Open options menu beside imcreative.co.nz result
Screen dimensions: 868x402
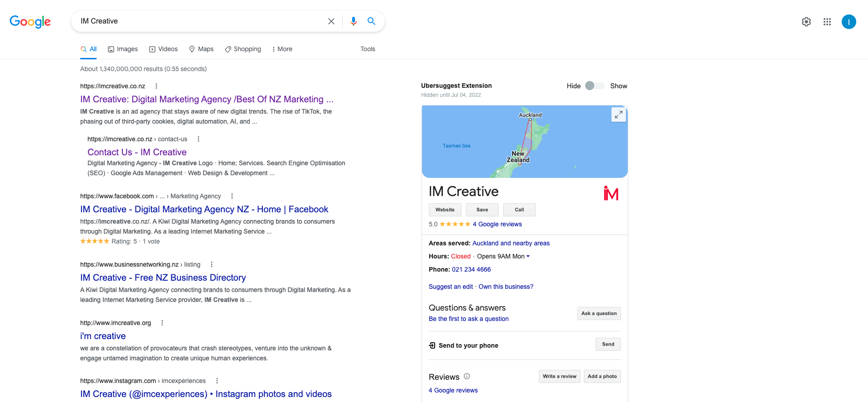click(x=156, y=86)
